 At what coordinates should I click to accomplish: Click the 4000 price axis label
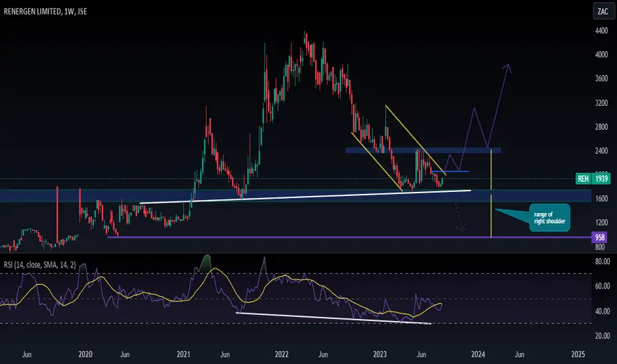point(601,55)
